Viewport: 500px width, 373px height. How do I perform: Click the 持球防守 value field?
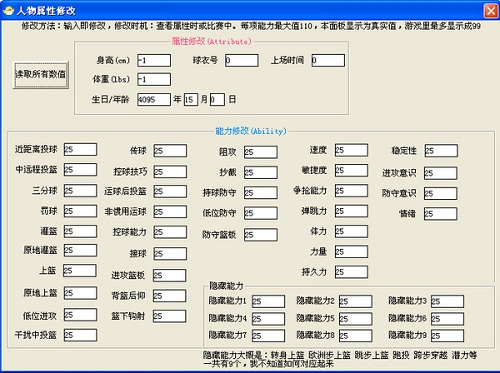(x=260, y=193)
